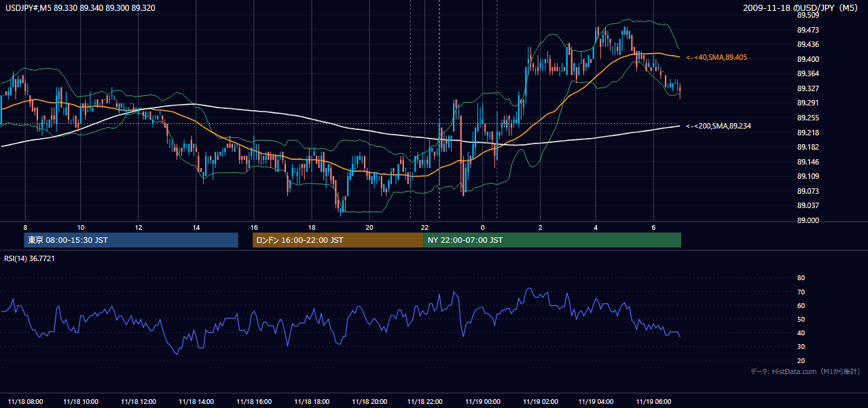Click the RSI(14) 36.7721 indicator label
The height and width of the screenshot is (408, 868).
pos(30,258)
